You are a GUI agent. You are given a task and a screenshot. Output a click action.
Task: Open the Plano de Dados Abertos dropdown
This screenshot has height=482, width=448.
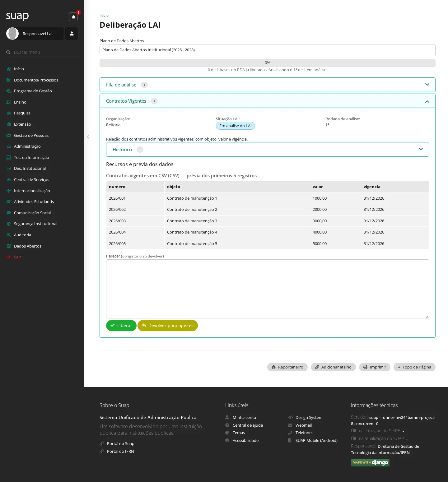coord(267,50)
